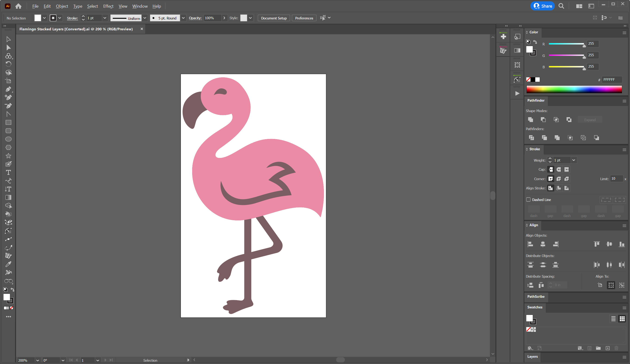Select Bevel Join corner option
630x364 pixels.
pyautogui.click(x=567, y=179)
